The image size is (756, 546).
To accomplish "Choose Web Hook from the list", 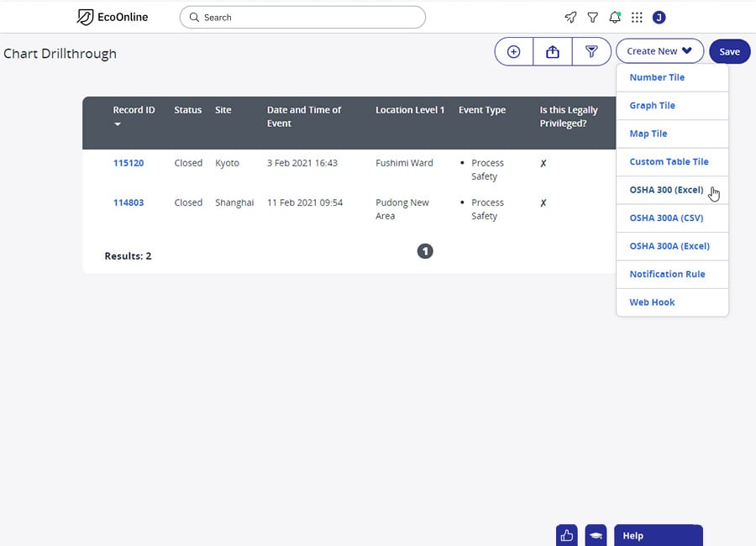I will [x=652, y=302].
